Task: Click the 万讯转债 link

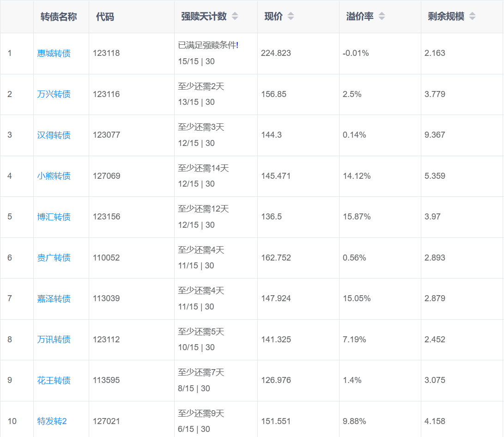Action: [x=54, y=340]
